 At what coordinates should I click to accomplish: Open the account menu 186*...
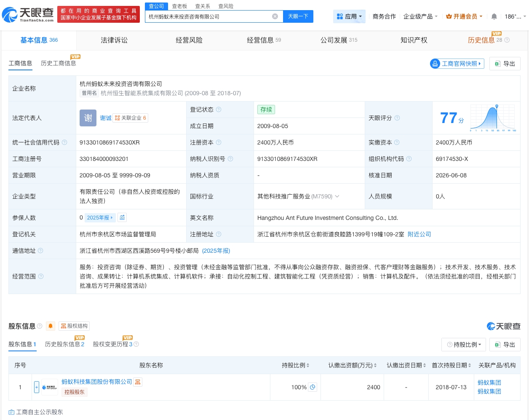516,16
